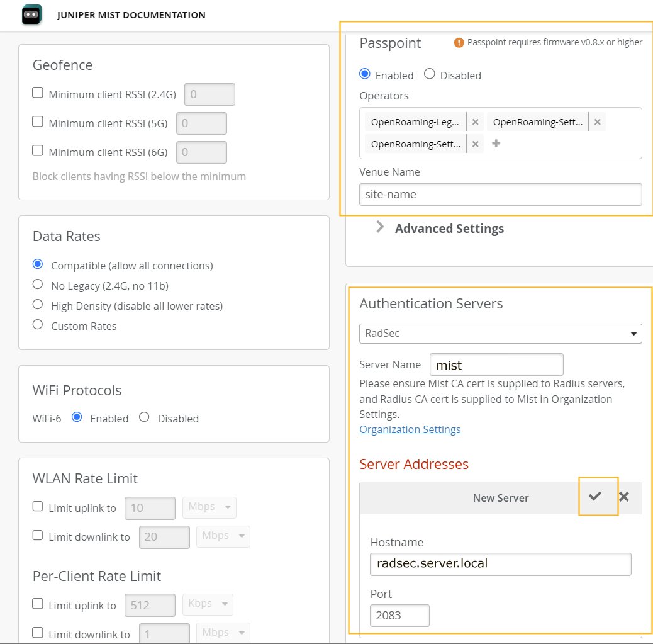Image resolution: width=653 pixels, height=644 pixels.
Task: Remove the second-row OpenRoaming-Sett... operator tag
Action: 476,144
